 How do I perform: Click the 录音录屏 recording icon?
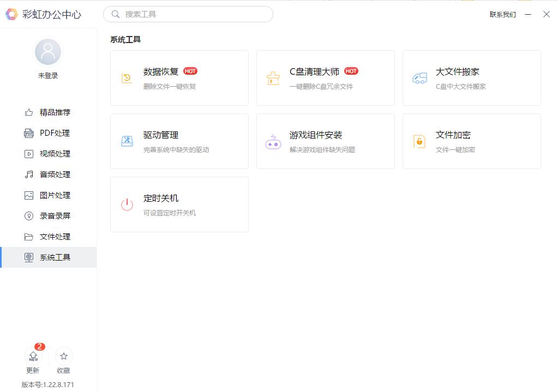48,216
